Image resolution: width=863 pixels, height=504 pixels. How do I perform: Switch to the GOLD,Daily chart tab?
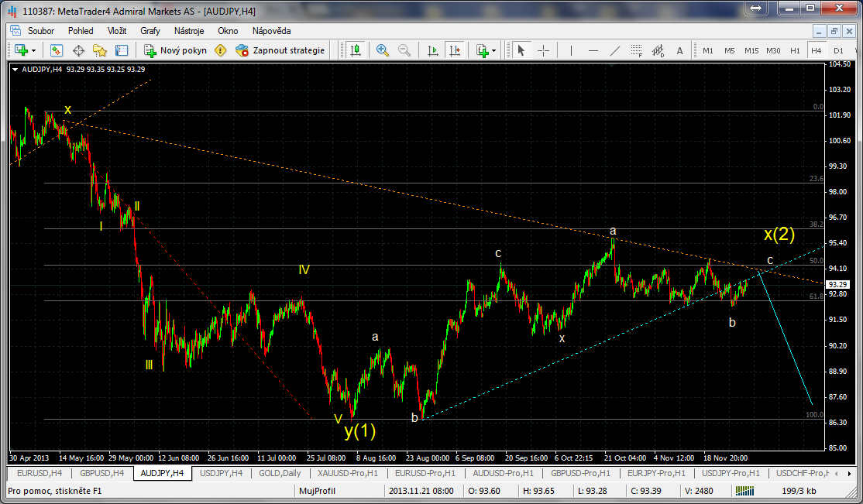click(280, 473)
